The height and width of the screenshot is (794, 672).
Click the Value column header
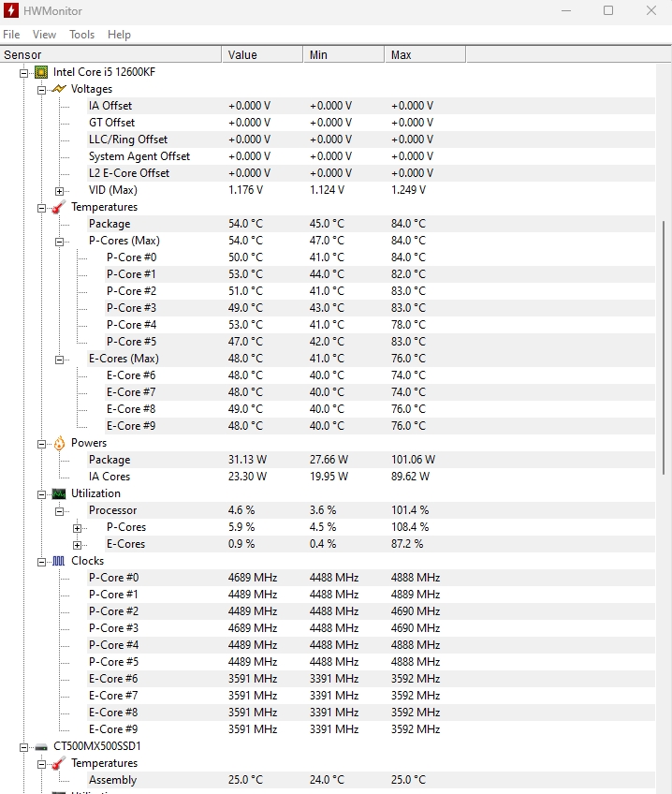coord(242,55)
